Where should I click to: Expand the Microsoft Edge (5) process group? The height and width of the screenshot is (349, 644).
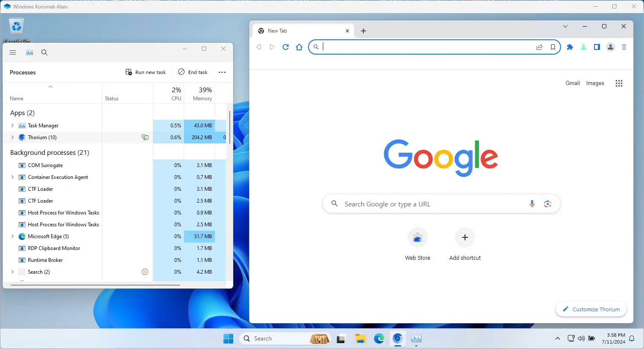pos(12,236)
